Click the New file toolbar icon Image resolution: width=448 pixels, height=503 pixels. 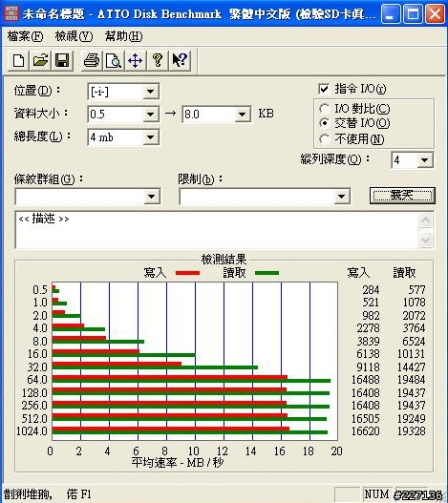point(18,60)
